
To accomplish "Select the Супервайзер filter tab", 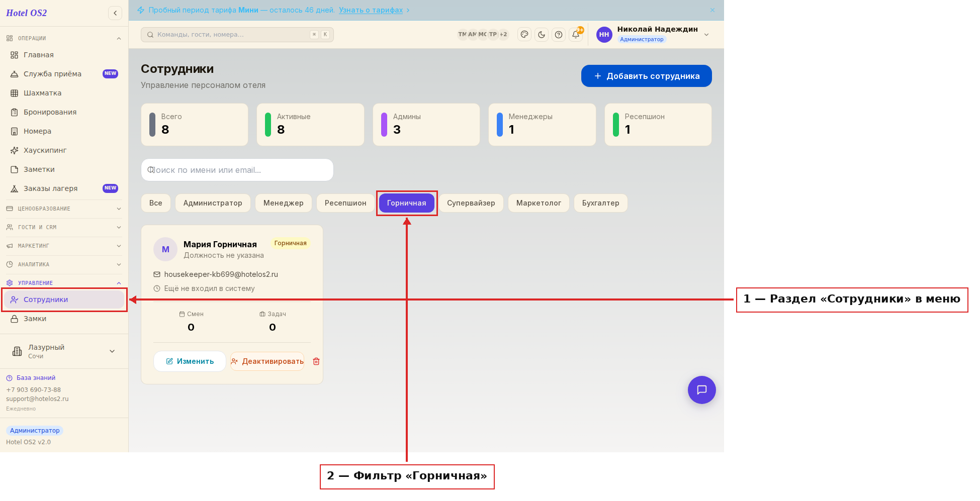I will pyautogui.click(x=471, y=203).
